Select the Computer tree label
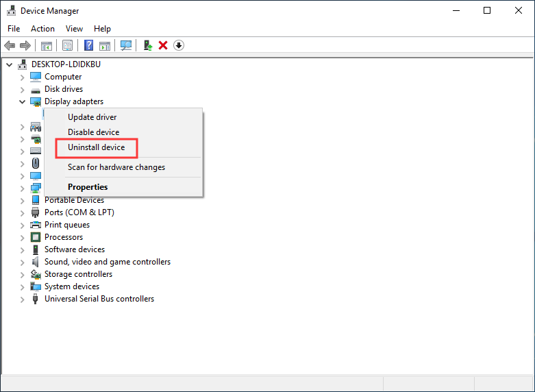Image resolution: width=535 pixels, height=392 pixels. coord(63,77)
